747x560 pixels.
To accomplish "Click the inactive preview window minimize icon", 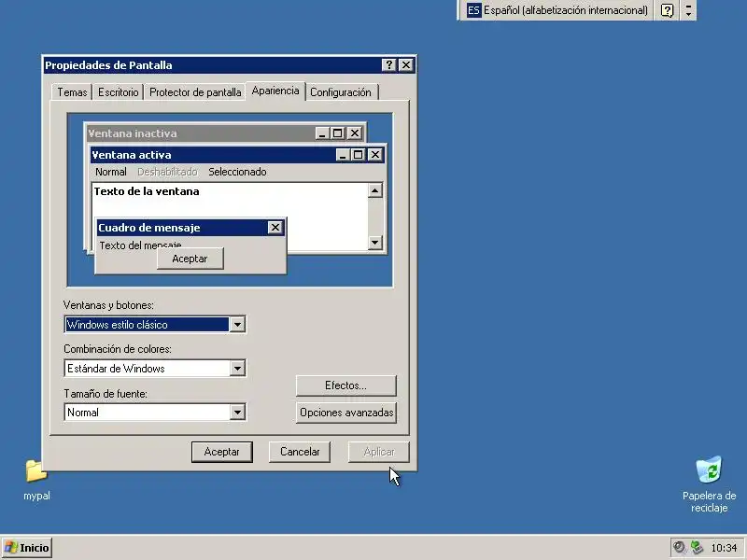I will (x=322, y=133).
